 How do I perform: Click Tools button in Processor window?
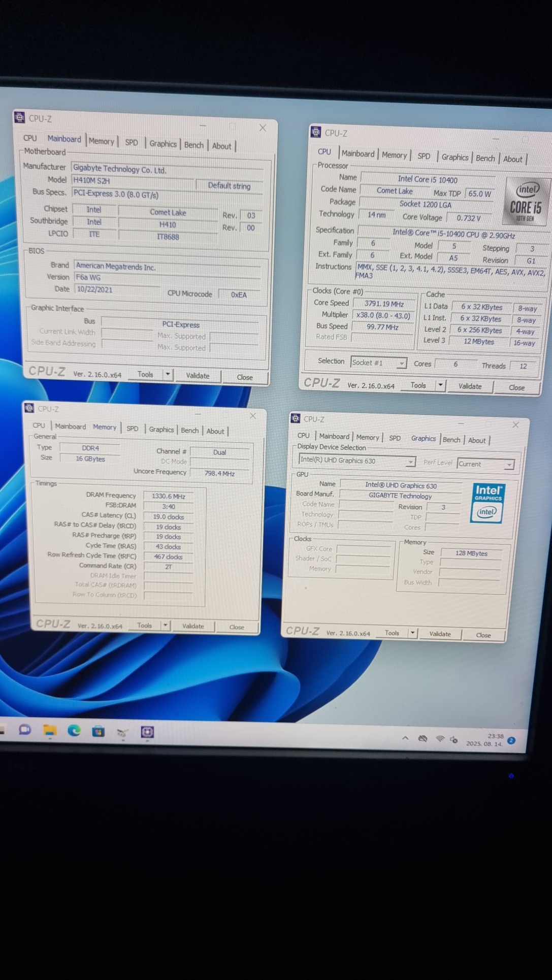(x=418, y=385)
